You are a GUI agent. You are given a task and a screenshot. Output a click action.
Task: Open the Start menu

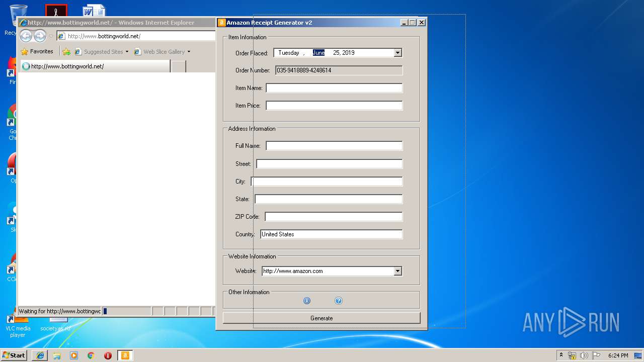click(x=14, y=355)
